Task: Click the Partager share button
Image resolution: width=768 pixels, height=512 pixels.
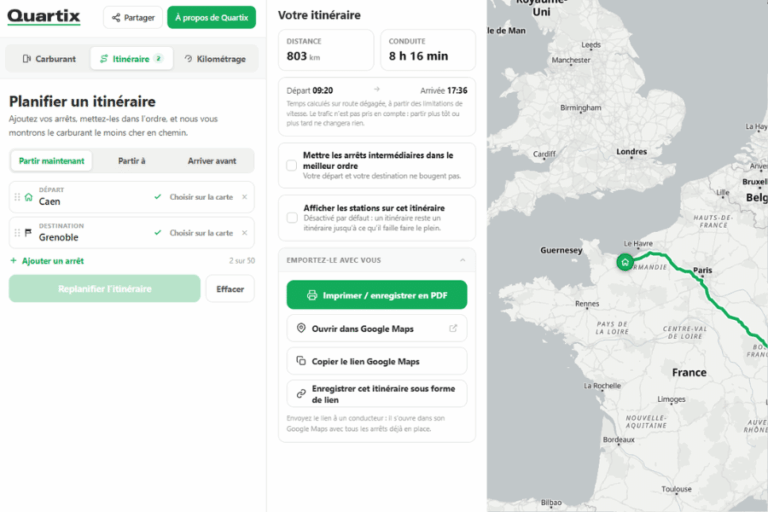Action: [133, 18]
